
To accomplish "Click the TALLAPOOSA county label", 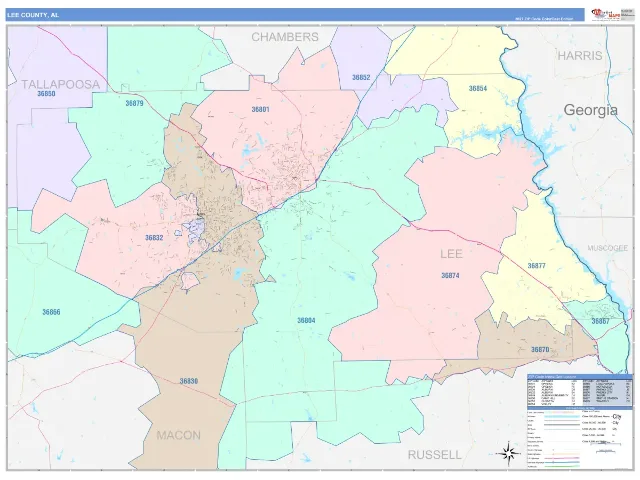I will coord(60,84).
